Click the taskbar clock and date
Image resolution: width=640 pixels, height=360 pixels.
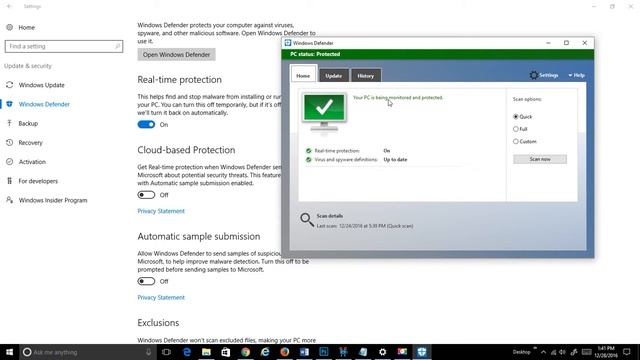pos(606,352)
